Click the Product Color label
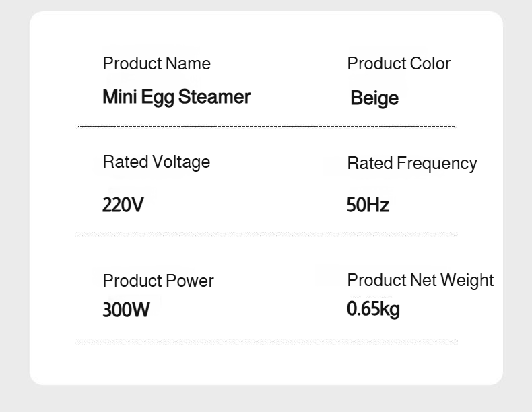This screenshot has width=532, height=412. pyautogui.click(x=399, y=63)
